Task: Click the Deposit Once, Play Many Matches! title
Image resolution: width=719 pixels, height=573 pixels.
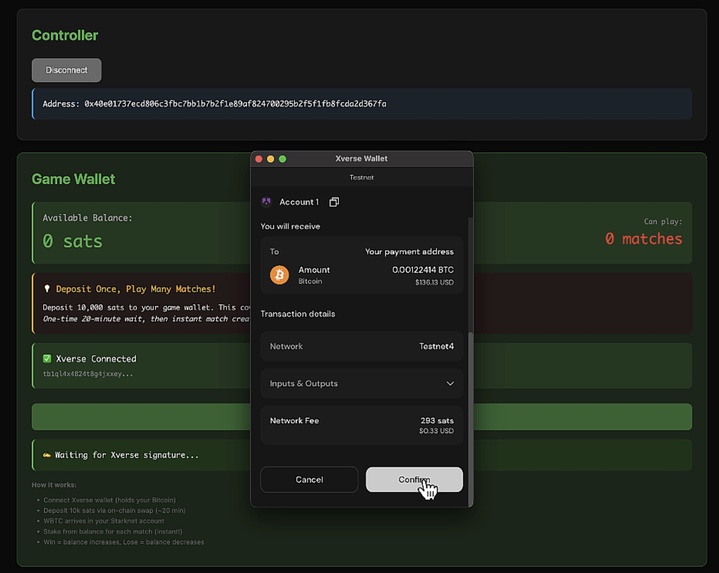Action: (136, 289)
